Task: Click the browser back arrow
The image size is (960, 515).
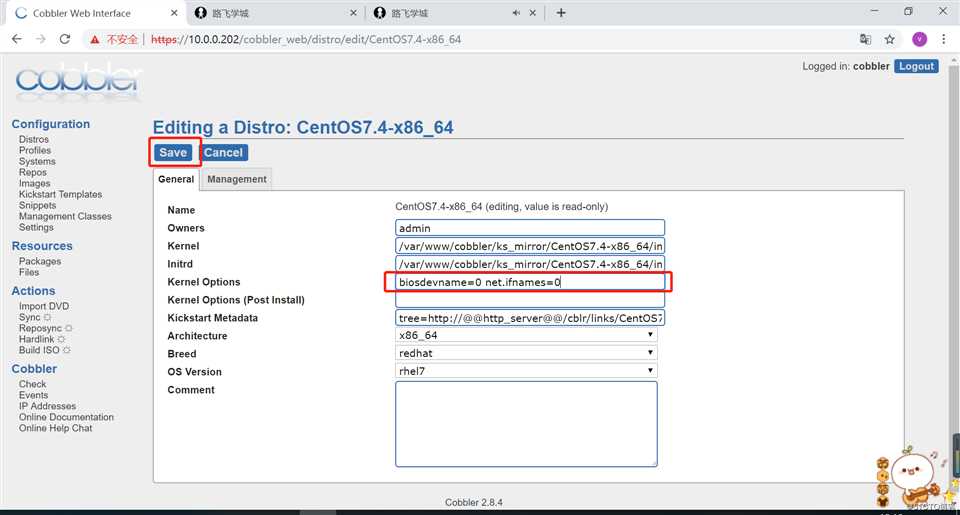Action: [17, 39]
